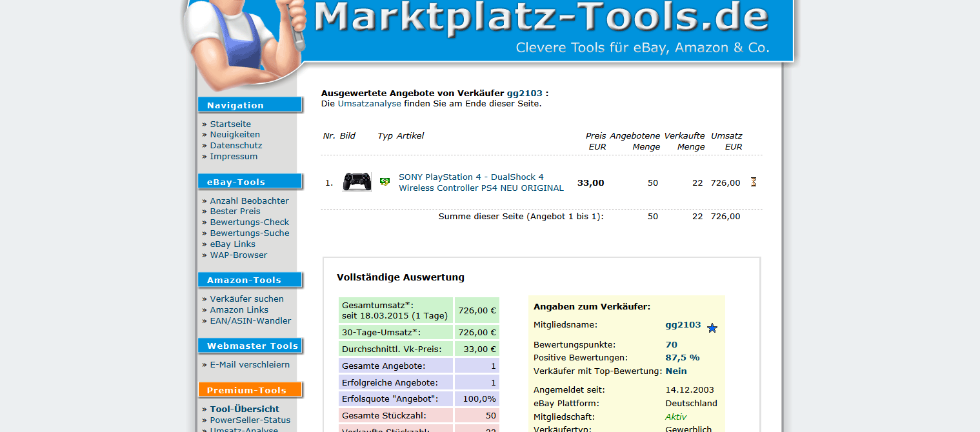Open the Bewertungs-Suche tool
This screenshot has height=432, width=980.
click(x=249, y=233)
